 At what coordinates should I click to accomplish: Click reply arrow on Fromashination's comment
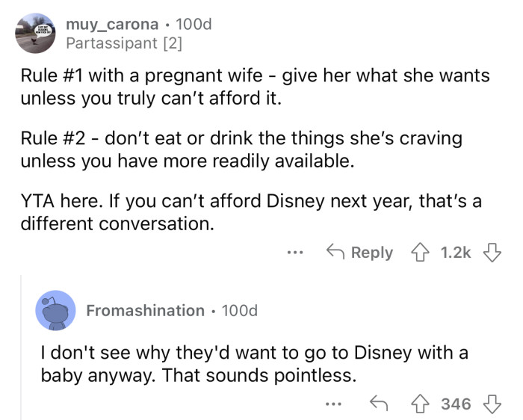pyautogui.click(x=379, y=404)
